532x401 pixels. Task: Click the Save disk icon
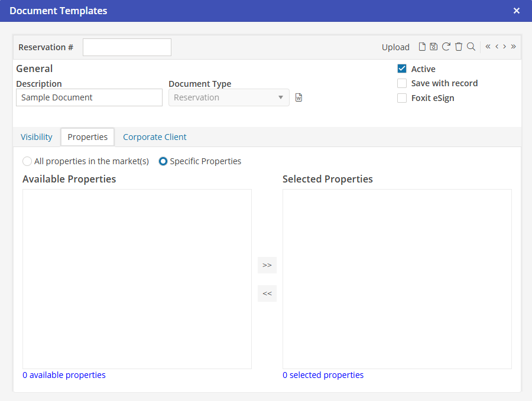(433, 47)
